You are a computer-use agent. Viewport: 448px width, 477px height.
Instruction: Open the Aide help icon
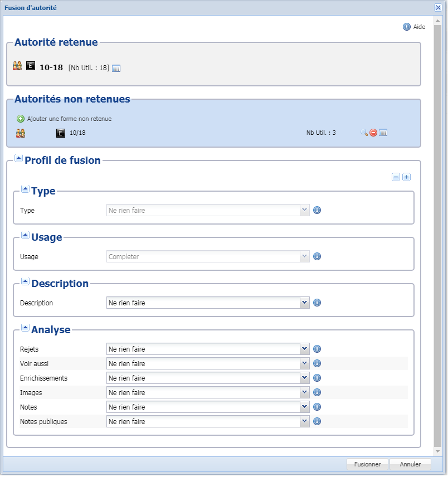pos(407,27)
